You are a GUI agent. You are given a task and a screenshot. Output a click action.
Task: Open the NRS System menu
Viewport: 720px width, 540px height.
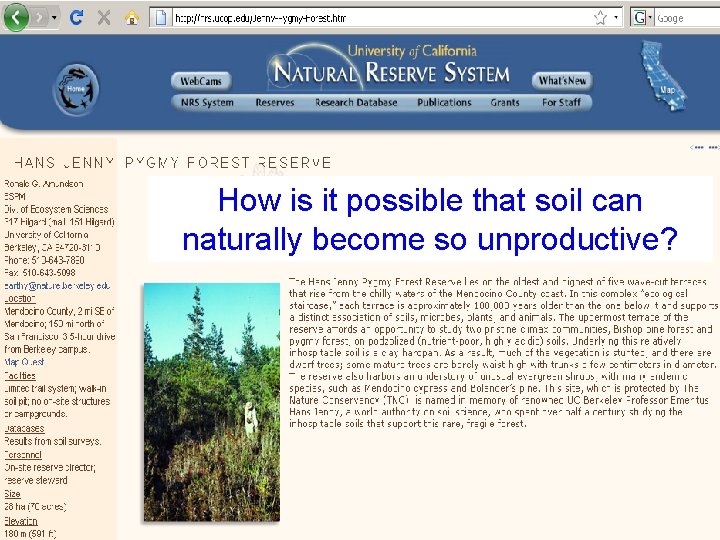[x=207, y=102]
